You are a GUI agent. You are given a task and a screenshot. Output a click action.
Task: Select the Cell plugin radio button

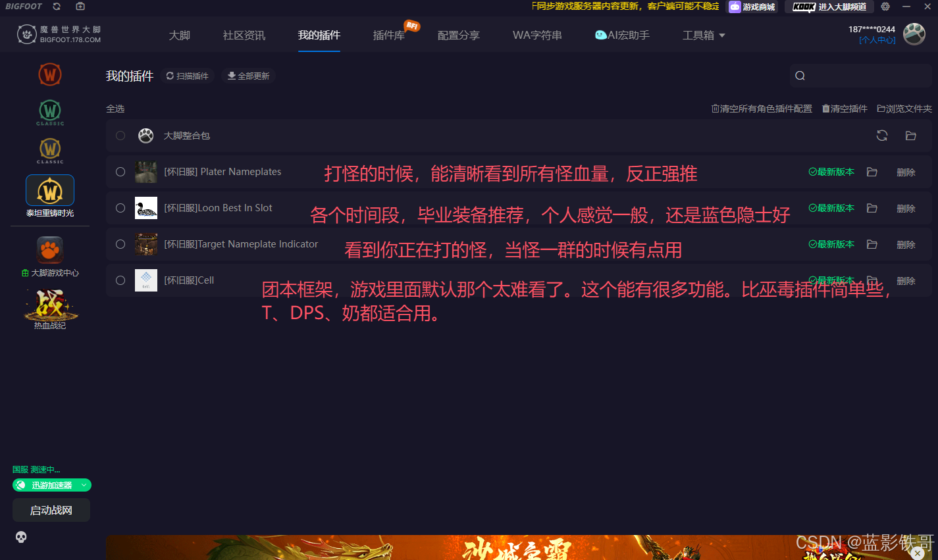pyautogui.click(x=120, y=280)
